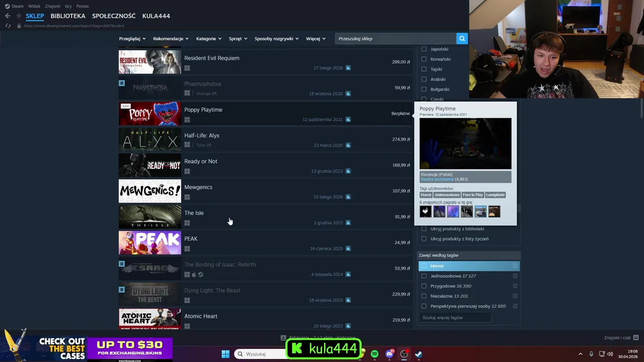Enable Ukryj produkty z biblioteki checkbox
Image resolution: width=644 pixels, height=362 pixels.
click(x=424, y=229)
